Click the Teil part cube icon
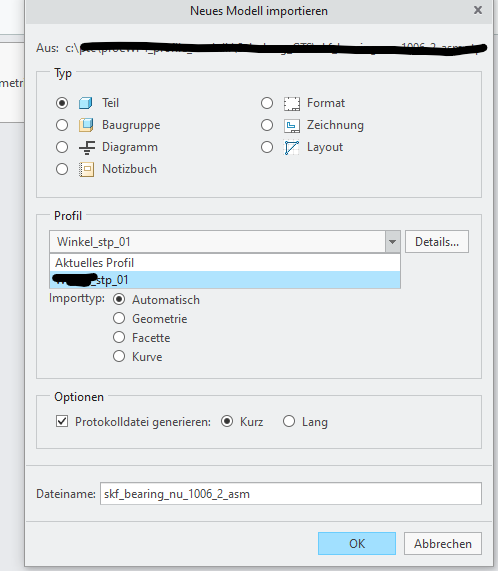The height and width of the screenshot is (571, 498). tap(86, 103)
